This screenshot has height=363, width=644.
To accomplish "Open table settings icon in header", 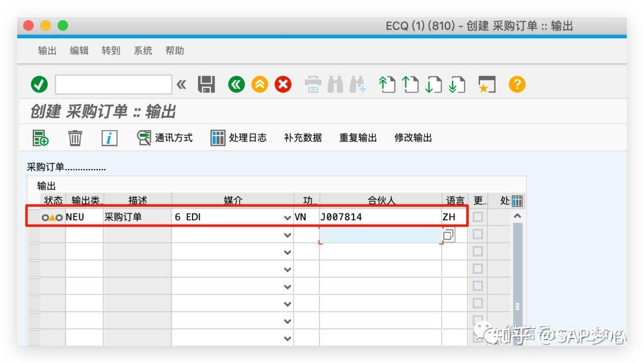I will [x=517, y=201].
